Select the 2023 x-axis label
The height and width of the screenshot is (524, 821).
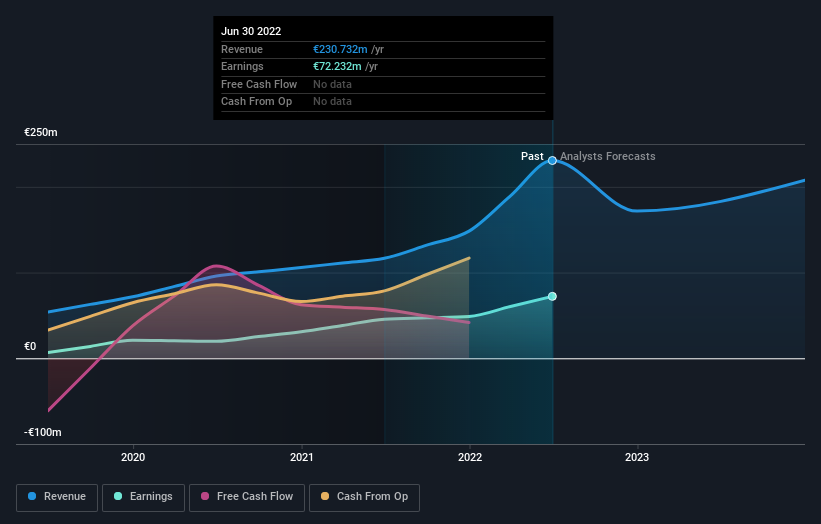point(637,457)
